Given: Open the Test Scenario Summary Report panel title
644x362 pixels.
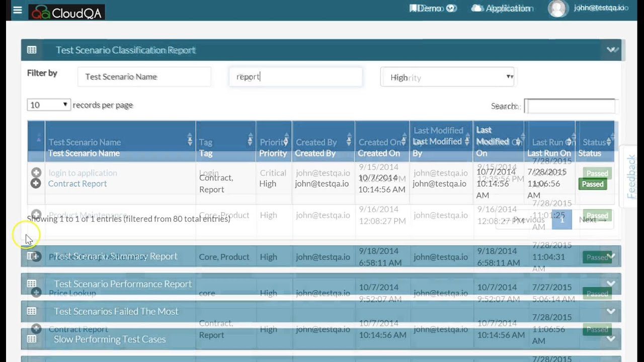Looking at the screenshot, I should [x=116, y=256].
